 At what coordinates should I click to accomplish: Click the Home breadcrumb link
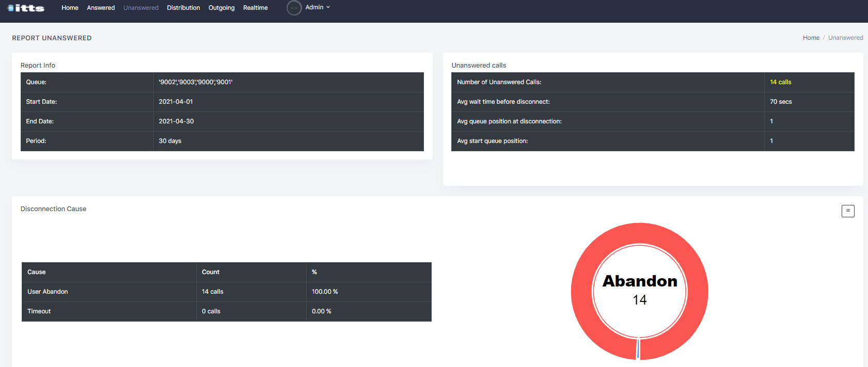[x=811, y=38]
